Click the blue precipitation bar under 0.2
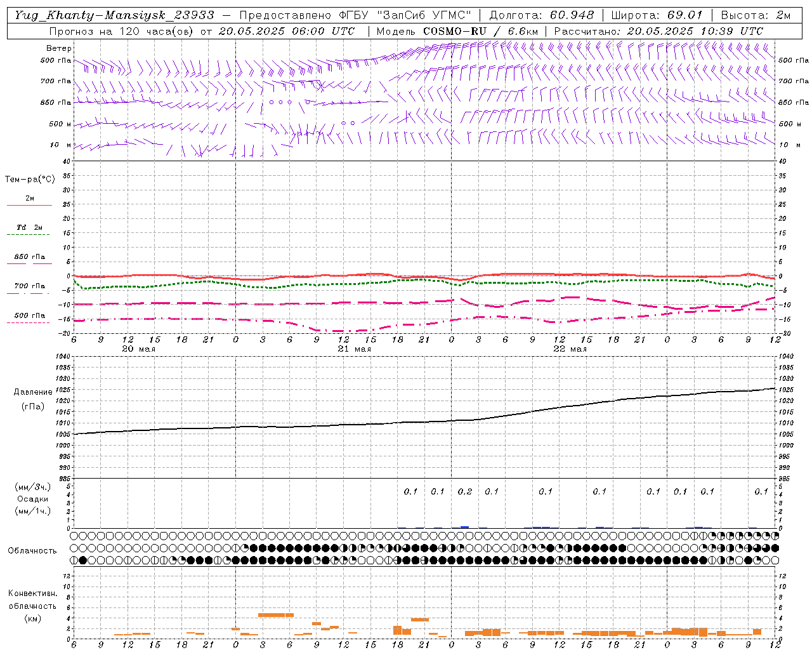The image size is (812, 650). coord(464,527)
